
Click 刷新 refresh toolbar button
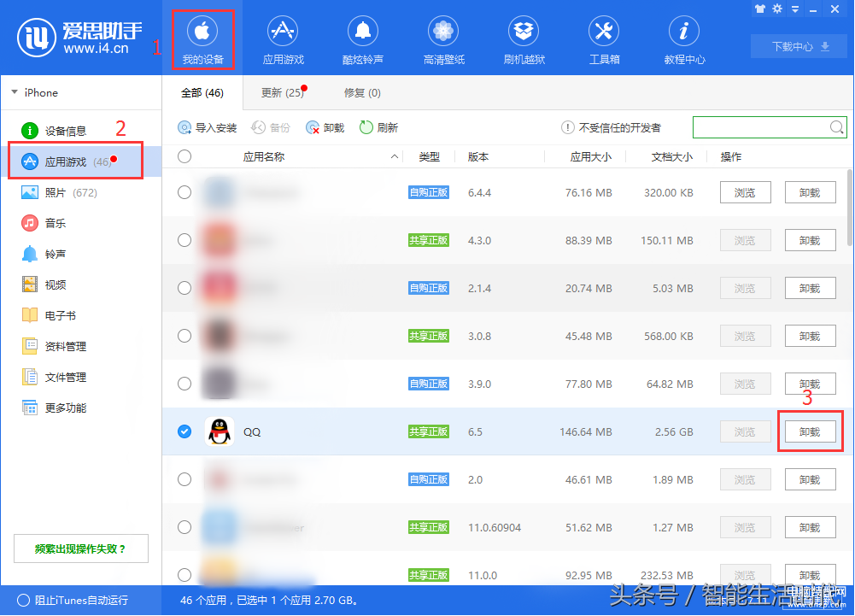pos(378,127)
